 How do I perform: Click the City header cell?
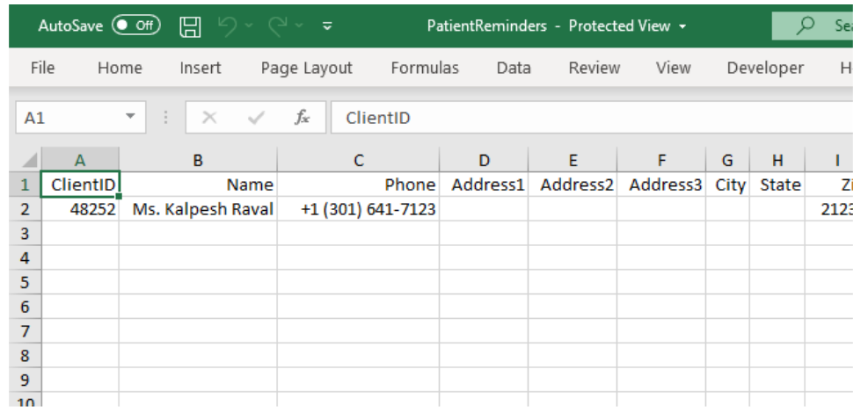(727, 185)
